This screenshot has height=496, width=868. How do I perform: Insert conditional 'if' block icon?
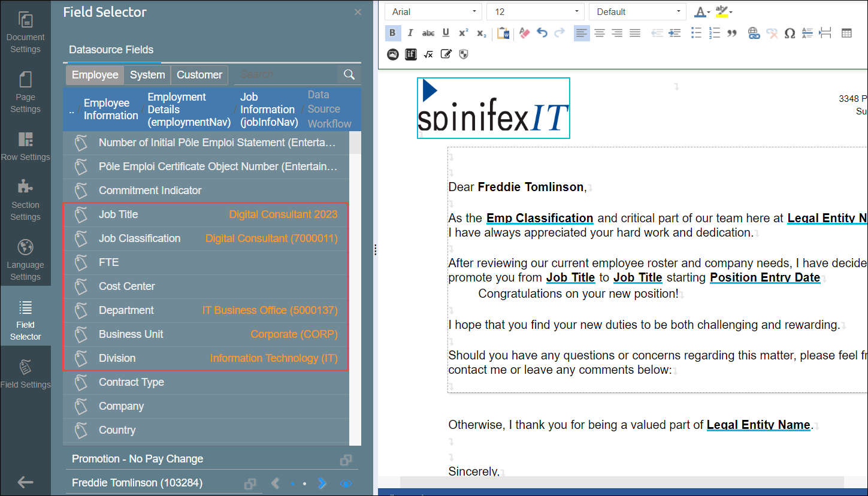(x=411, y=55)
